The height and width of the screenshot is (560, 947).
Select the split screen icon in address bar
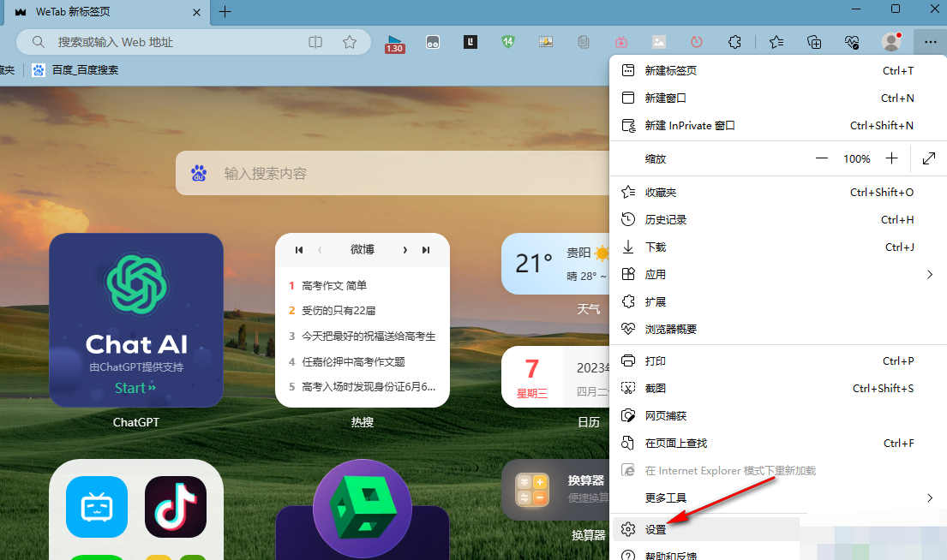coord(315,41)
